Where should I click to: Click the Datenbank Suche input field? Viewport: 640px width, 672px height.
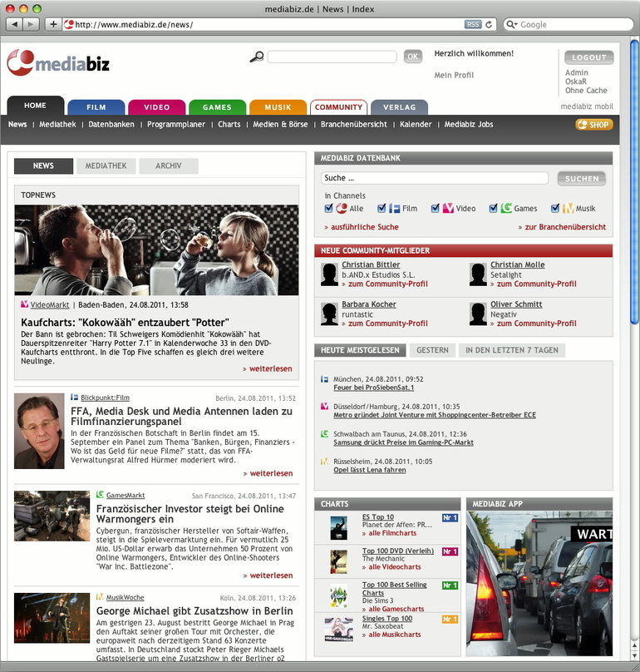[435, 178]
